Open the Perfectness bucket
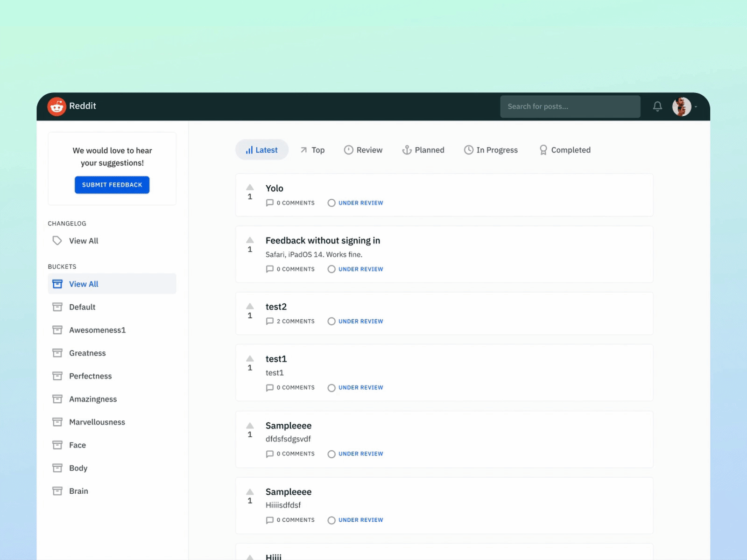This screenshot has width=747, height=560. [x=90, y=376]
